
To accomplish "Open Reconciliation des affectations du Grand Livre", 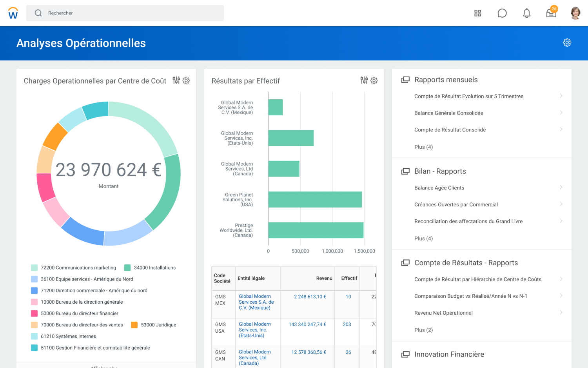I will point(468,221).
